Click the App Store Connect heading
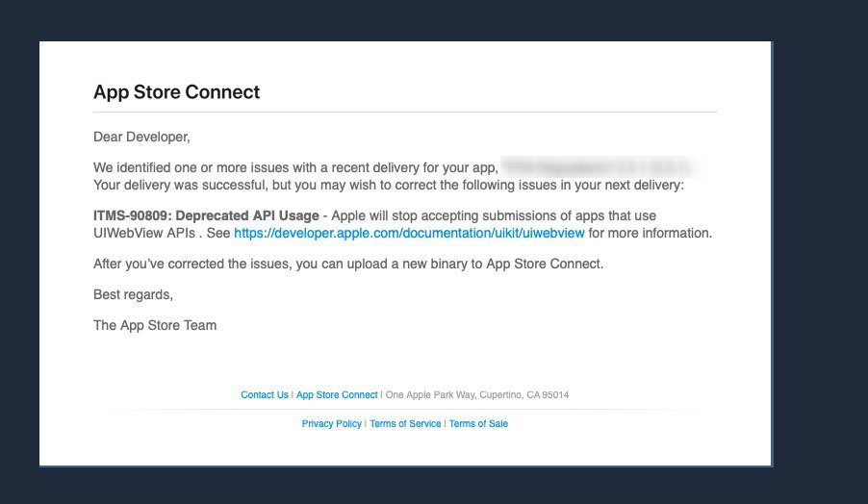This screenshot has height=504, width=868. [x=177, y=91]
